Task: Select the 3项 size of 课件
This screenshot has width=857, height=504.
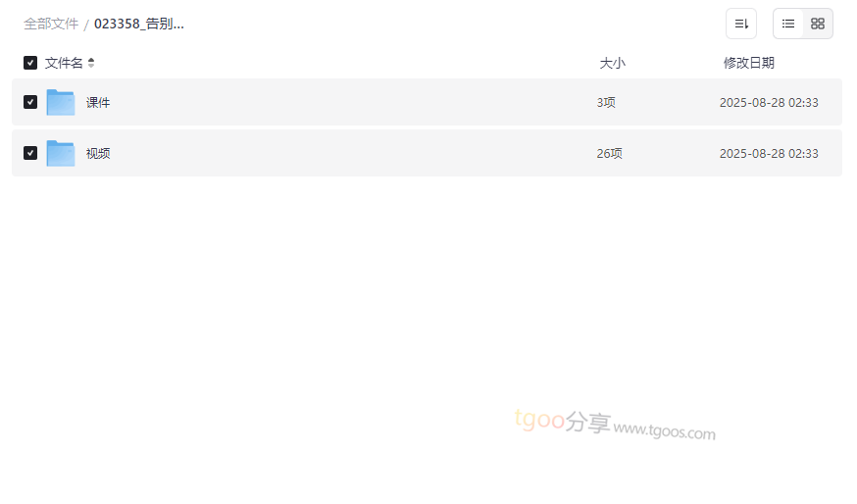Action: coord(606,102)
